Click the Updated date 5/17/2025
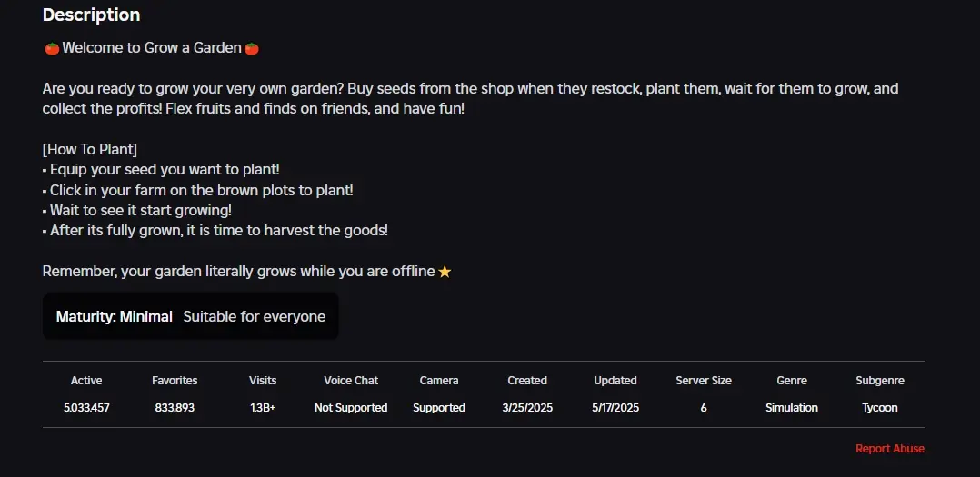Image resolution: width=980 pixels, height=477 pixels. (615, 408)
